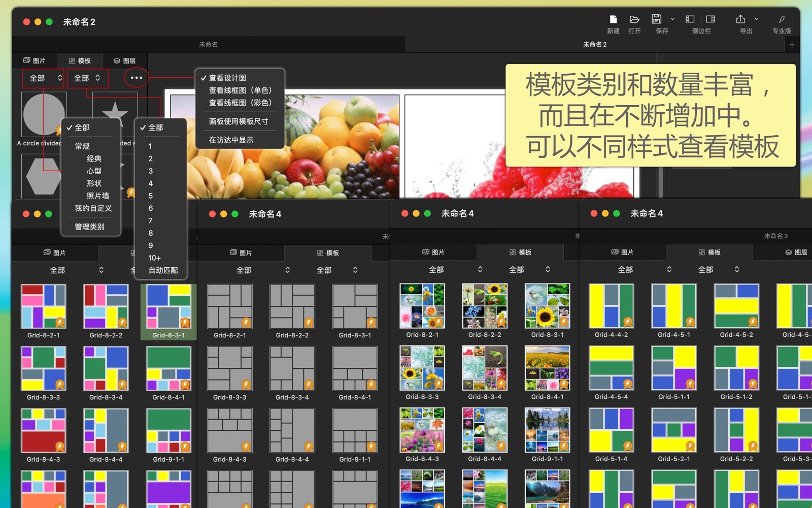This screenshot has height=508, width=812.
Task: Choose 查看线框图（单色） from the view menu
Action: (240, 90)
